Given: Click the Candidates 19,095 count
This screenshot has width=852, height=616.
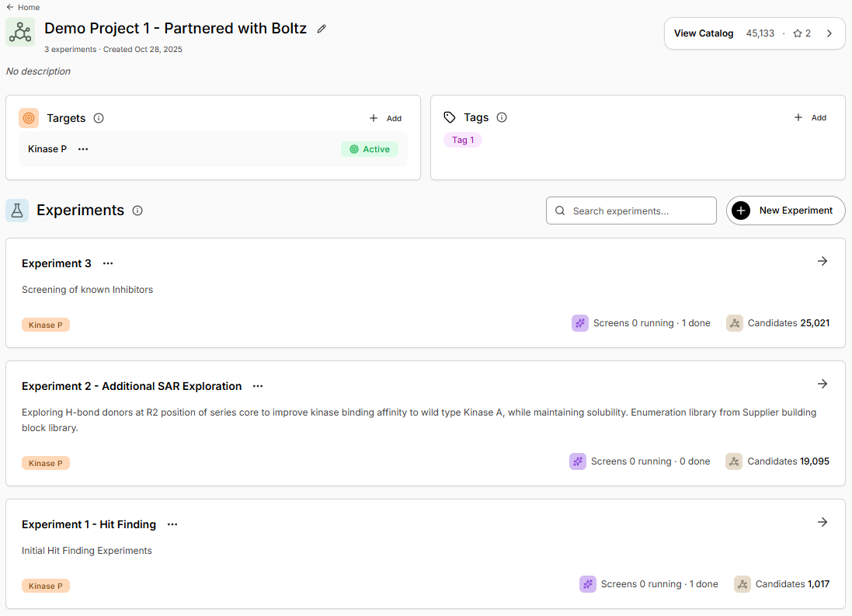Looking at the screenshot, I should tap(788, 461).
